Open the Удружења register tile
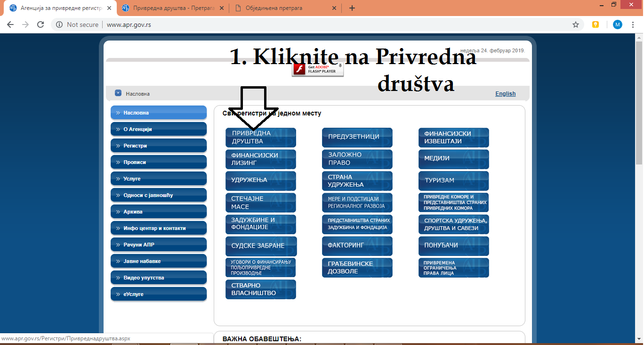 coord(261,181)
